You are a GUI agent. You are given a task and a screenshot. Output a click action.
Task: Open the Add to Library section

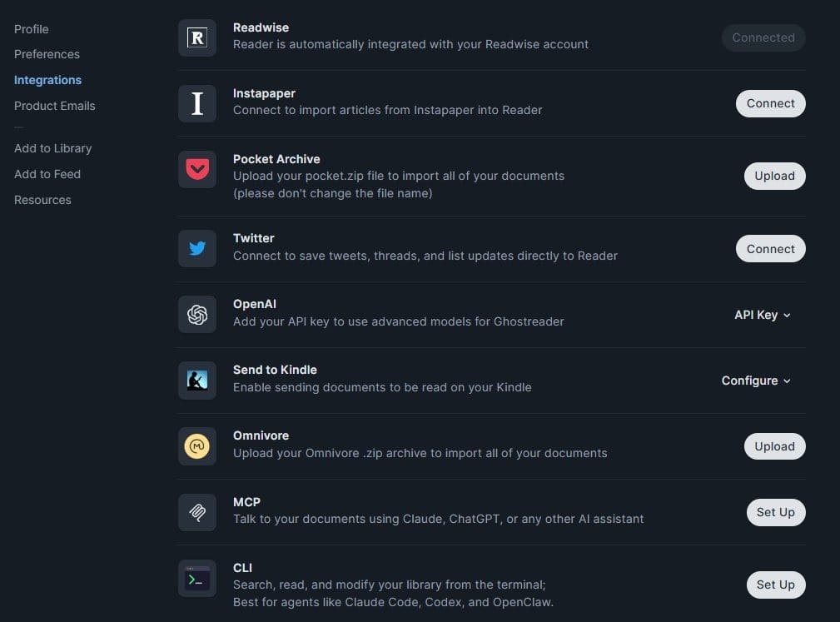pyautogui.click(x=52, y=148)
